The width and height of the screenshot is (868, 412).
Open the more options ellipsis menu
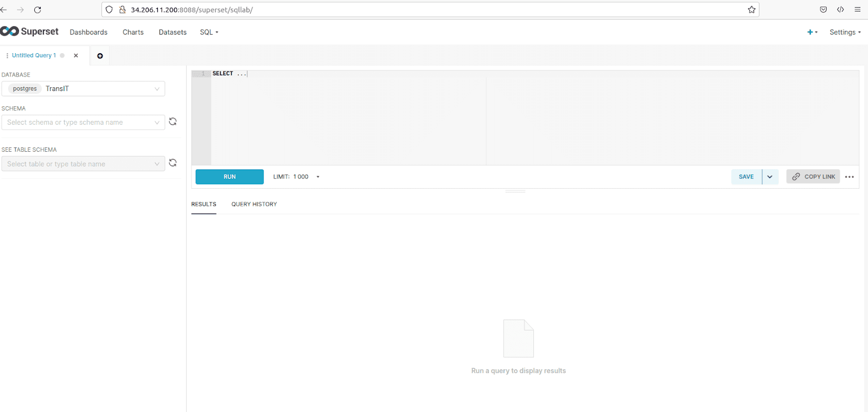[850, 177]
